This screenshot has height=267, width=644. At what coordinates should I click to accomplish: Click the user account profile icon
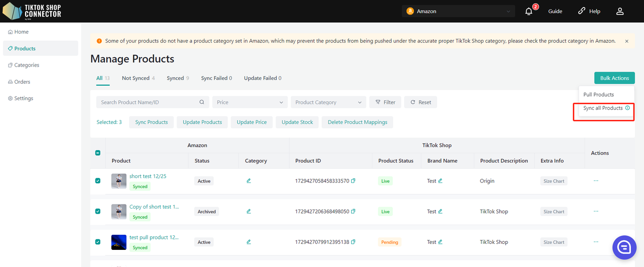click(620, 11)
